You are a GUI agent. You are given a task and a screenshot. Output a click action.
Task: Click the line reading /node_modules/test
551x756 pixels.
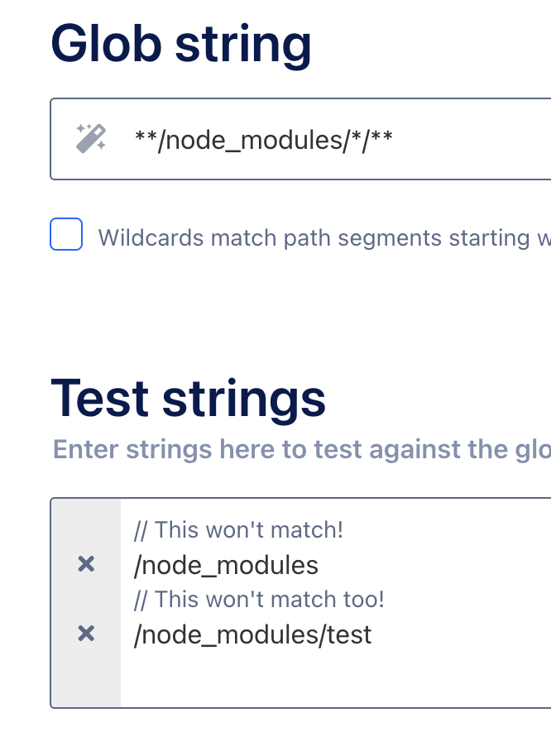point(252,634)
